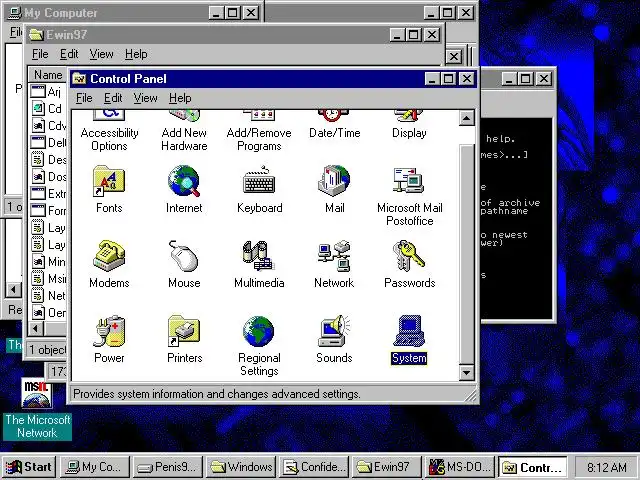Select the Net file in Ewin97 list
Screen dimensions: 640x480
48,296
